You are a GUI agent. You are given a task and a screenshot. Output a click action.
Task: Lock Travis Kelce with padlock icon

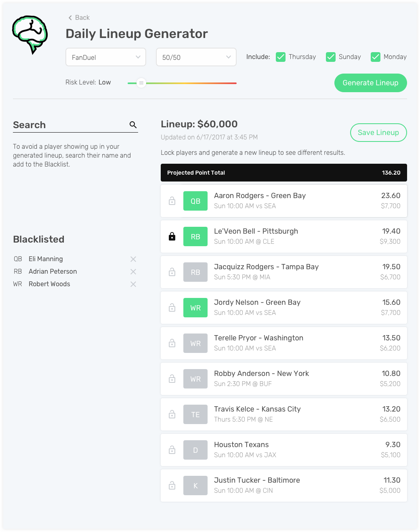tap(172, 414)
